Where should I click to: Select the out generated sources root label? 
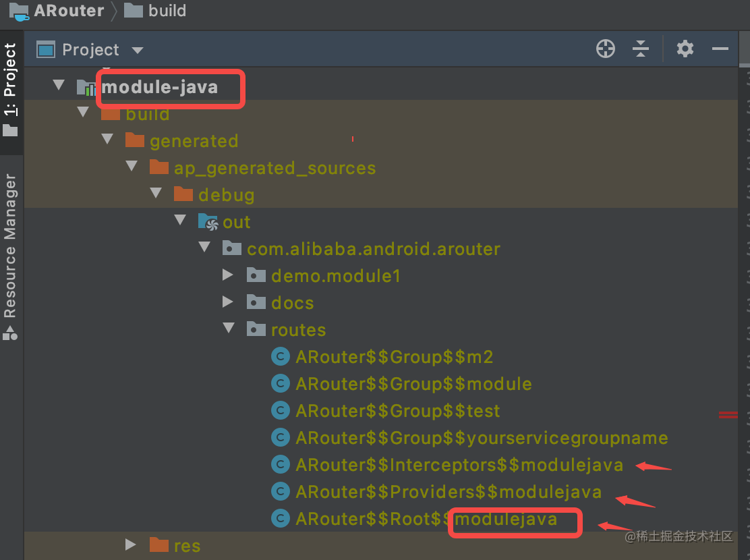click(x=237, y=222)
